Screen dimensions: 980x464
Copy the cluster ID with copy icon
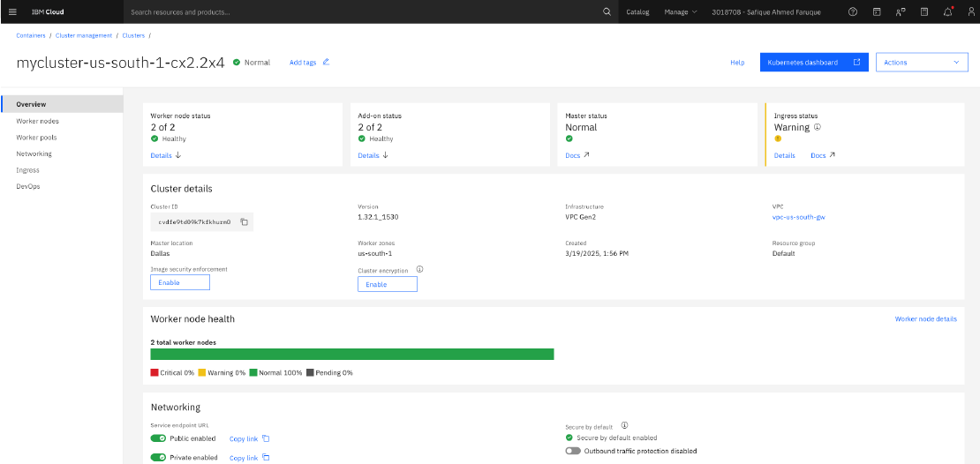[x=245, y=221]
